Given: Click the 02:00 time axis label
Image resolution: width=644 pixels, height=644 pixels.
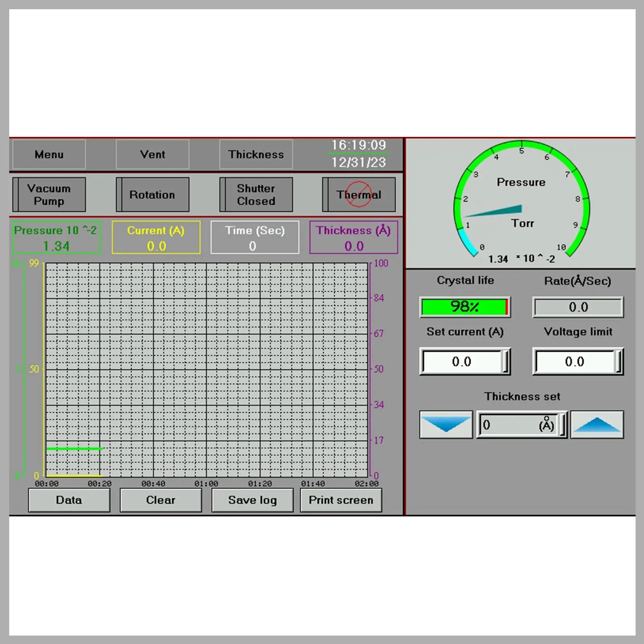Looking at the screenshot, I should coord(367,483).
